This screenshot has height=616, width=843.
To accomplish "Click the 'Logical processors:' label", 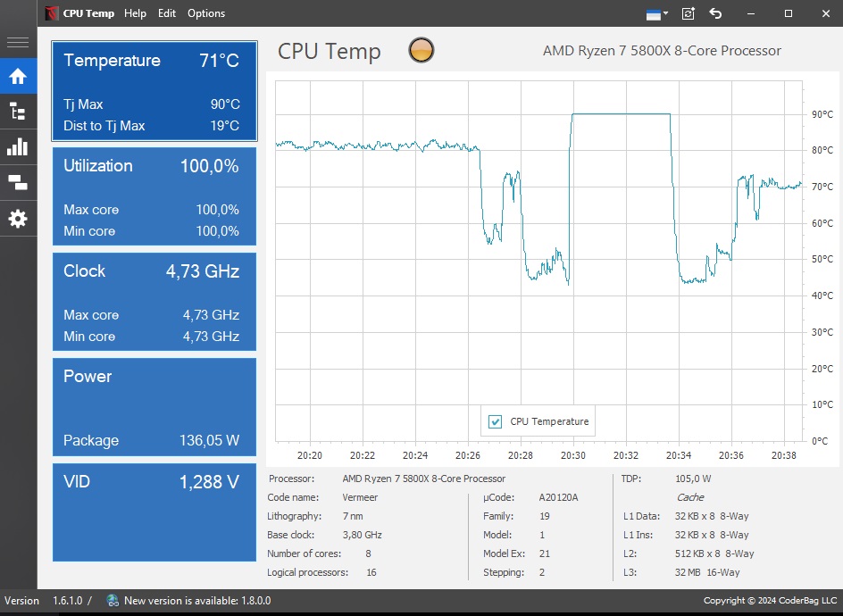I will pos(307,572).
